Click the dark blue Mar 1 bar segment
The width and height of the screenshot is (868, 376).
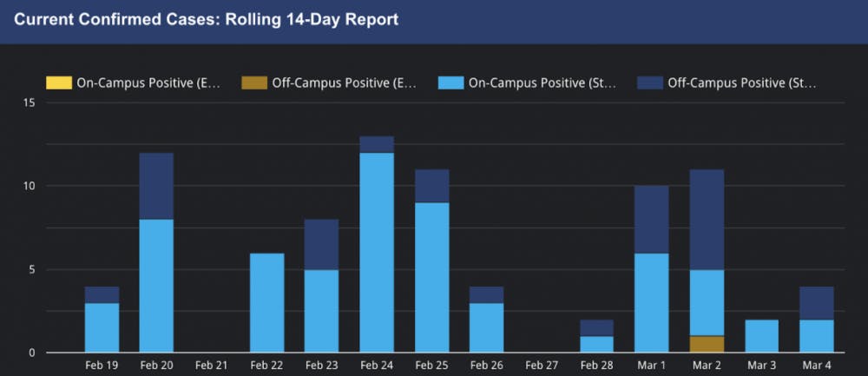652,219
